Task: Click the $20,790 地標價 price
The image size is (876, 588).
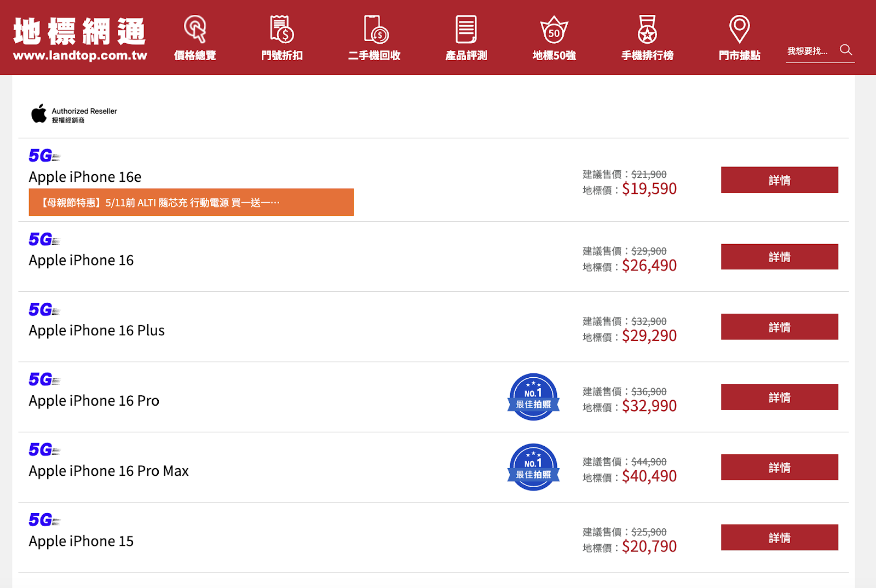Action: tap(649, 546)
